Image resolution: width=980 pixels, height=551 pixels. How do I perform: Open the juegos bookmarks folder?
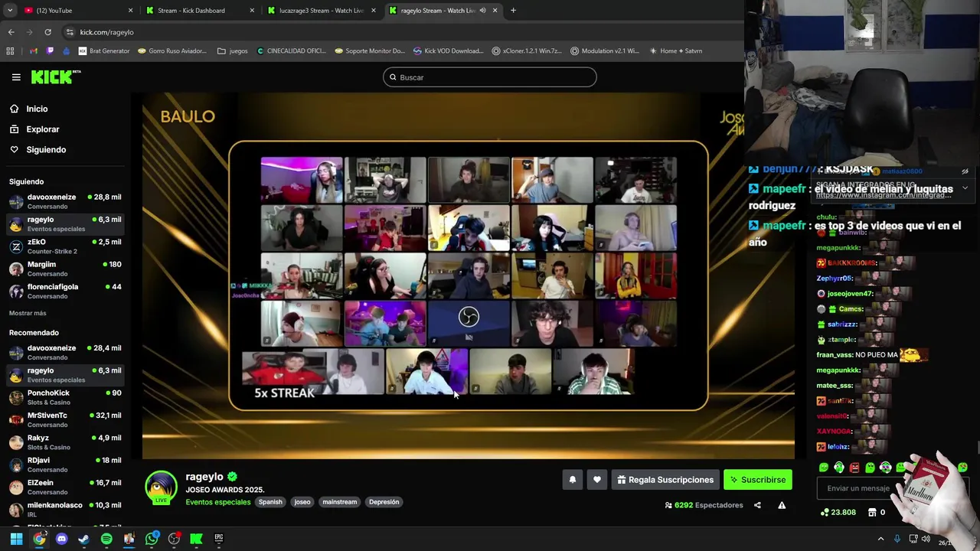pyautogui.click(x=233, y=51)
